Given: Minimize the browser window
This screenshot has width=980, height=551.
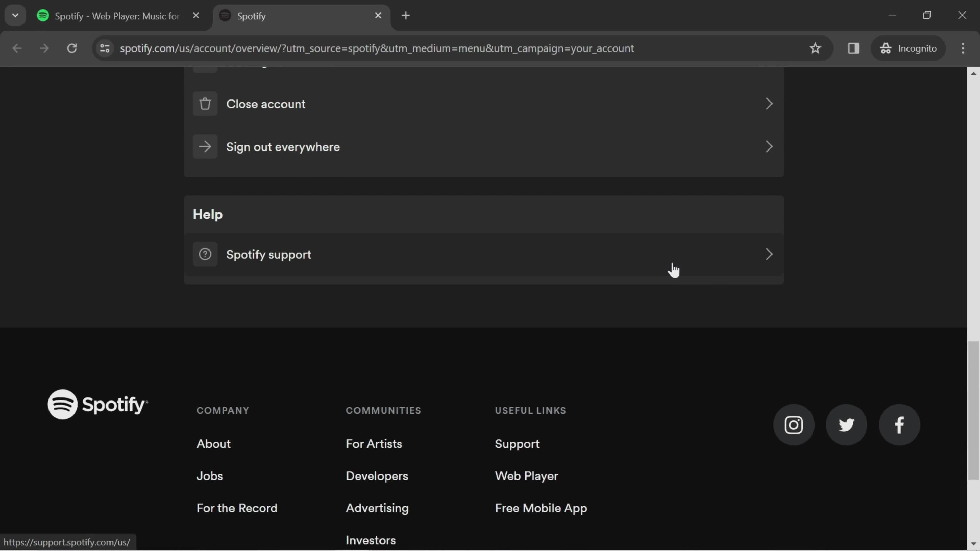Looking at the screenshot, I should pos(892,15).
